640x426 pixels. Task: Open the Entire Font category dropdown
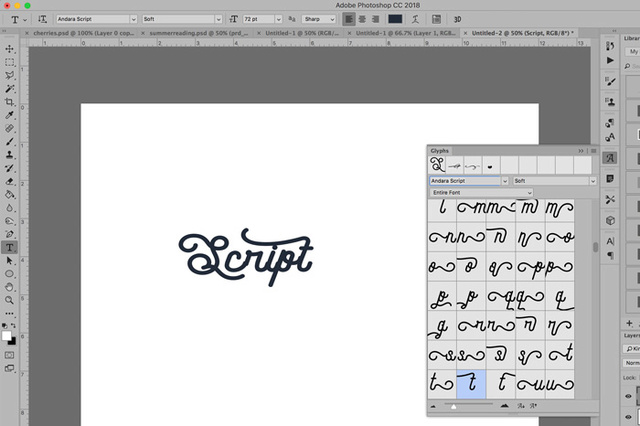click(481, 192)
